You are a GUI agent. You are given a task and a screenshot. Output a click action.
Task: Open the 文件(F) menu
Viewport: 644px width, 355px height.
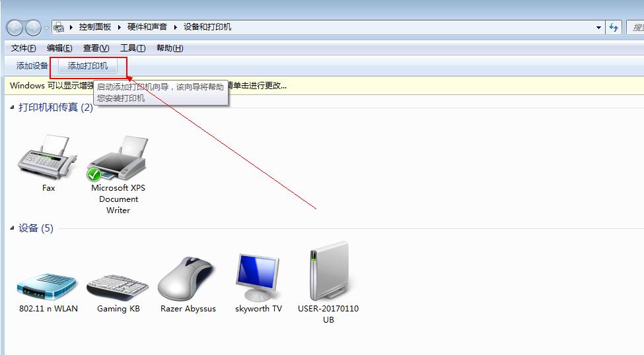23,48
